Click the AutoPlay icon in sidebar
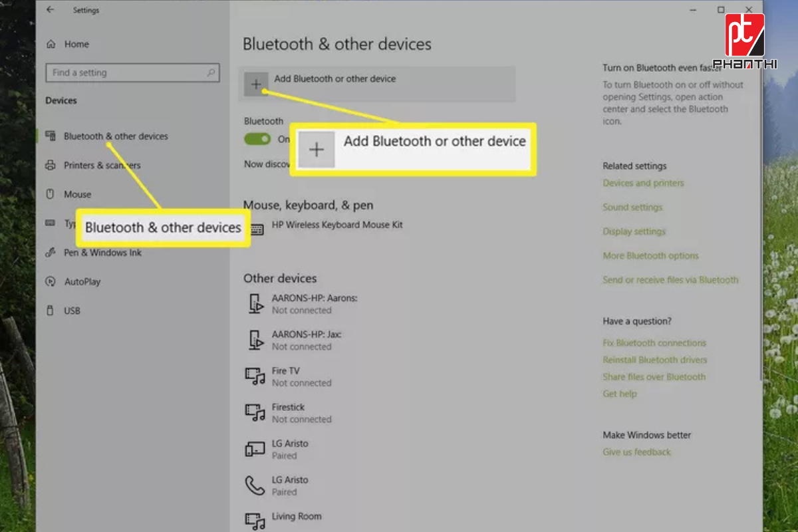 click(x=51, y=281)
